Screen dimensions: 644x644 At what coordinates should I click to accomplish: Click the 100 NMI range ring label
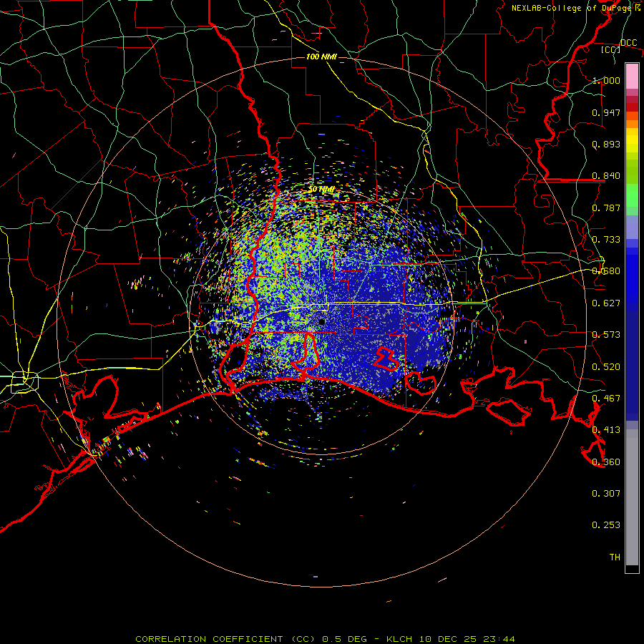coord(321,57)
